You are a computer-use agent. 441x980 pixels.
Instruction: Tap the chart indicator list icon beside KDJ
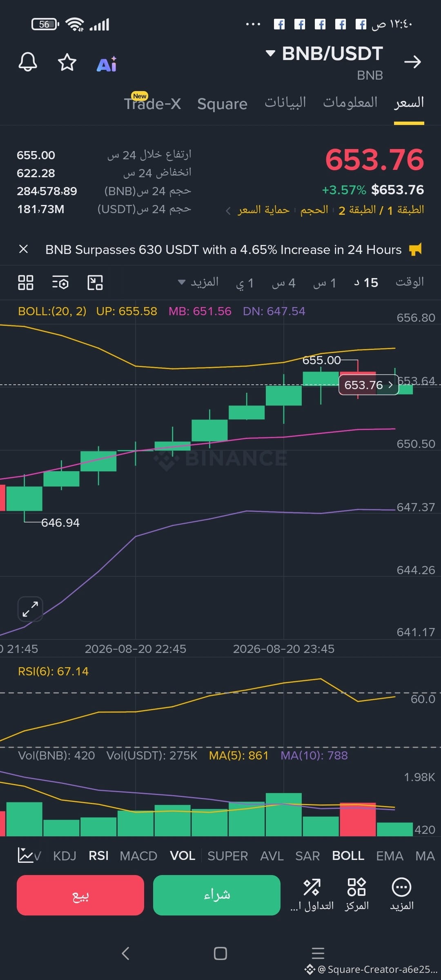coord(26,855)
